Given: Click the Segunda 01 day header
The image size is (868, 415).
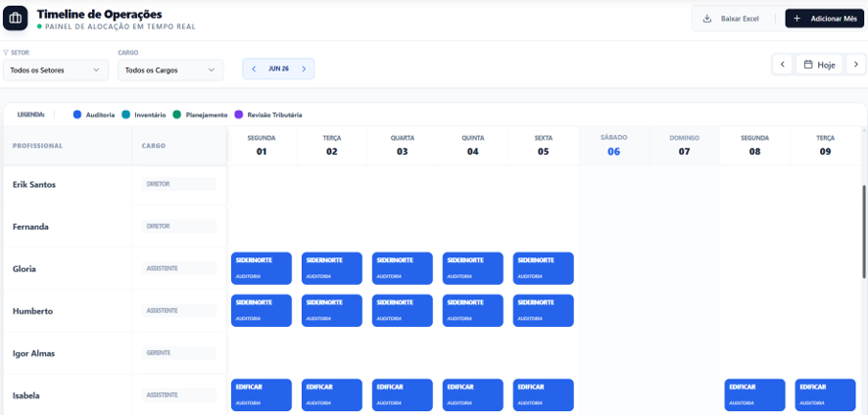Looking at the screenshot, I should tap(262, 146).
